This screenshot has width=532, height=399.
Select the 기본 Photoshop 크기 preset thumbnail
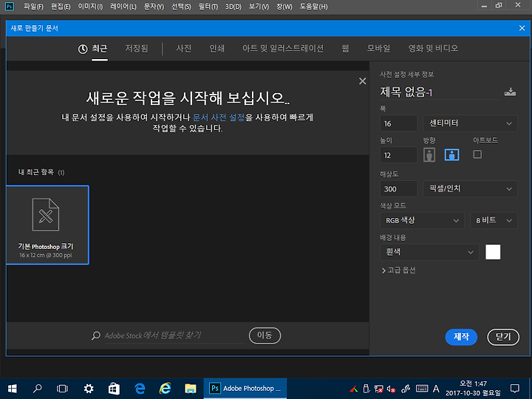click(x=47, y=225)
